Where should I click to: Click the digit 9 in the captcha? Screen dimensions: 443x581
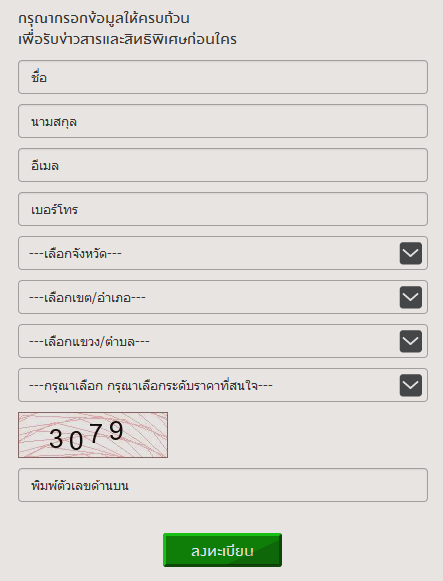coord(116,431)
